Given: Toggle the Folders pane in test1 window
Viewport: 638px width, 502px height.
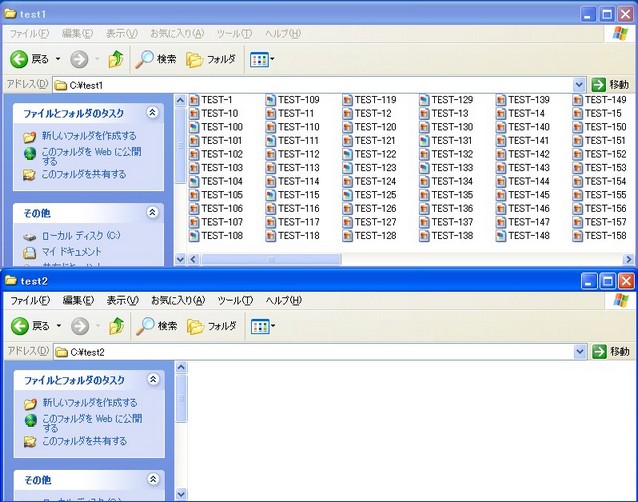Looking at the screenshot, I should (211, 59).
